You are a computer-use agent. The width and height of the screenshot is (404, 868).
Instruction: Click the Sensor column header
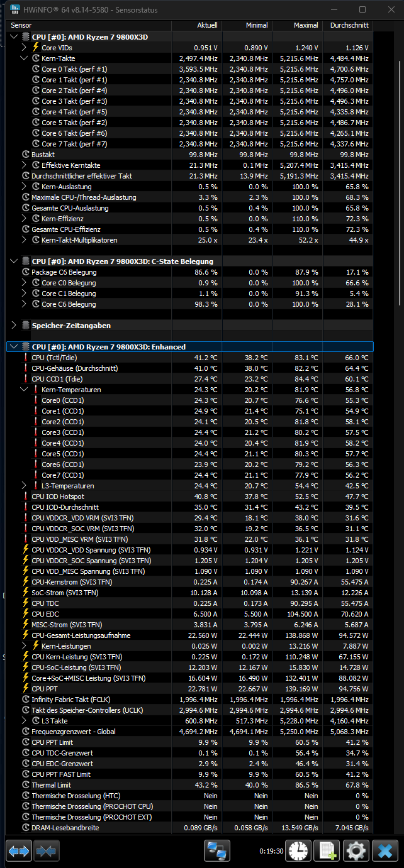(x=90, y=26)
